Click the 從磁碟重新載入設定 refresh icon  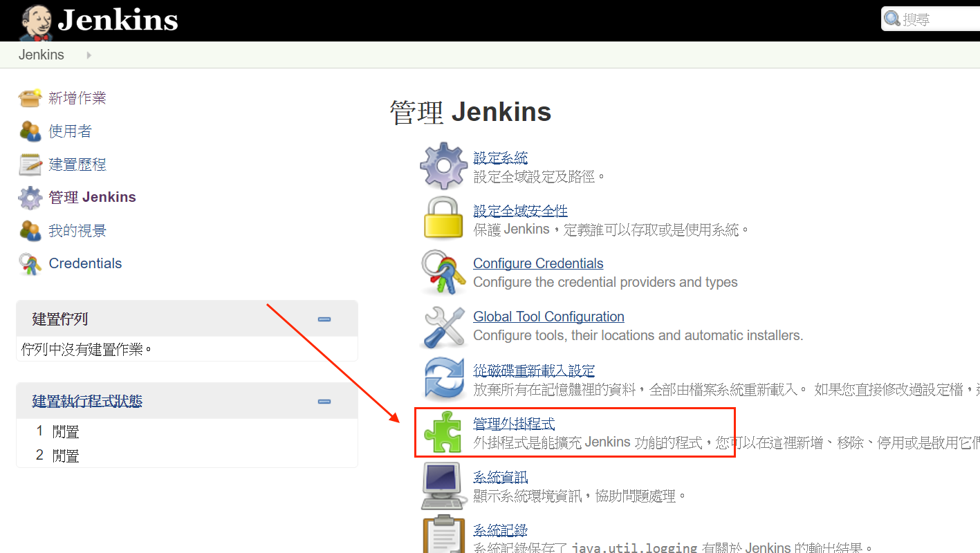(444, 379)
